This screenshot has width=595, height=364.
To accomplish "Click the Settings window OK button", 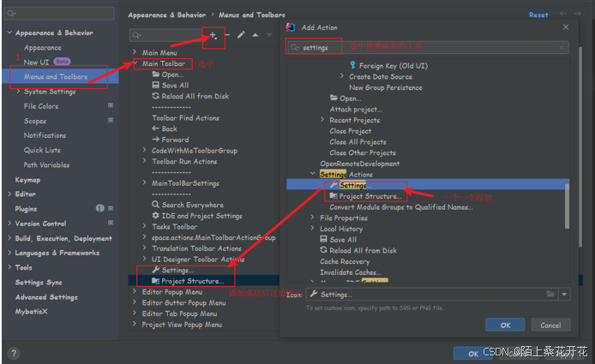I will [x=473, y=354].
